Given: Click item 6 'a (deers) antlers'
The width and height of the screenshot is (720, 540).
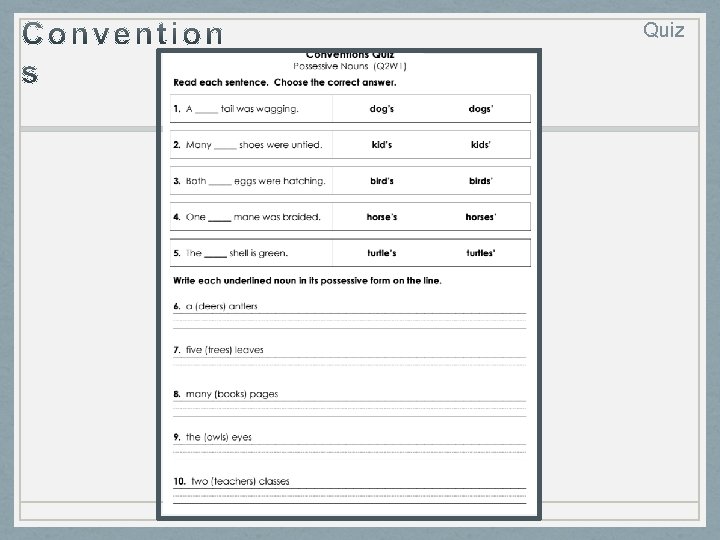Looking at the screenshot, I should tap(215, 306).
